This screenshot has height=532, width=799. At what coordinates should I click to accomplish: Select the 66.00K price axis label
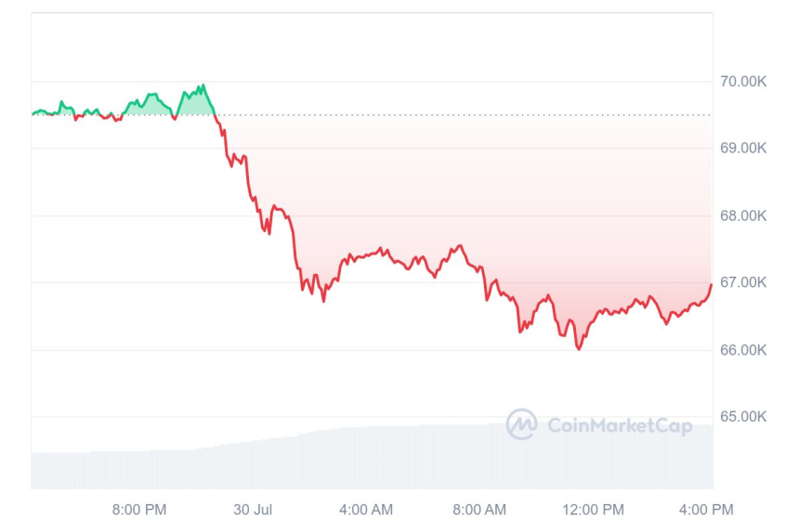pyautogui.click(x=742, y=350)
